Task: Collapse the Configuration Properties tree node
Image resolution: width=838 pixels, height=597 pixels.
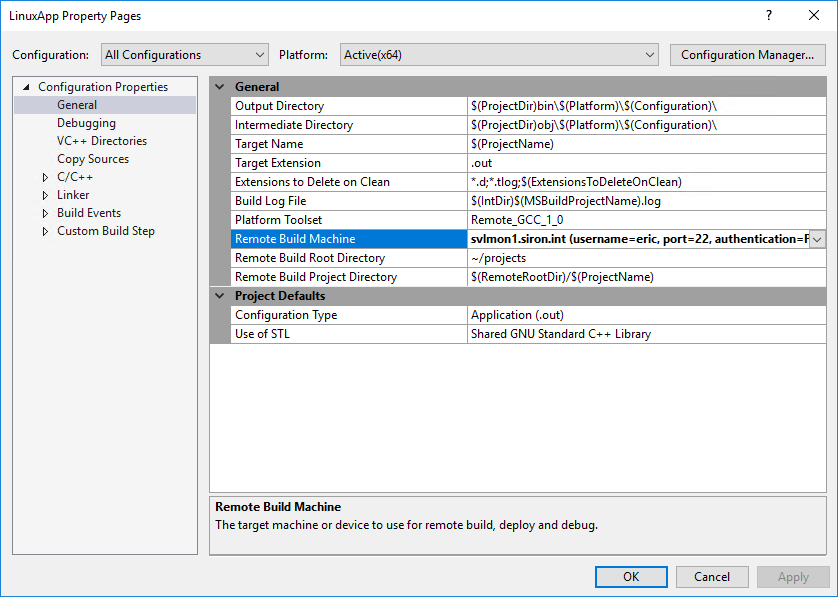Action: coord(27,87)
